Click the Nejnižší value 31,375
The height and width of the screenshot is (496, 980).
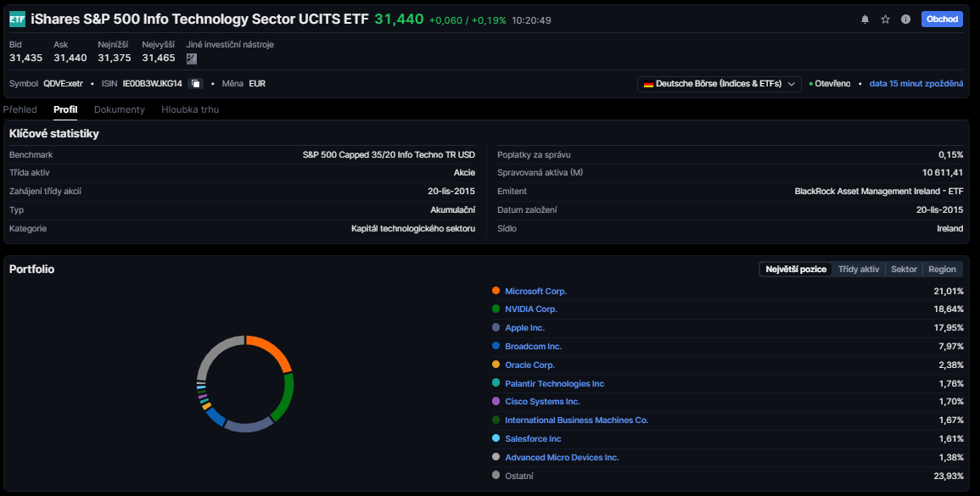[x=115, y=59]
